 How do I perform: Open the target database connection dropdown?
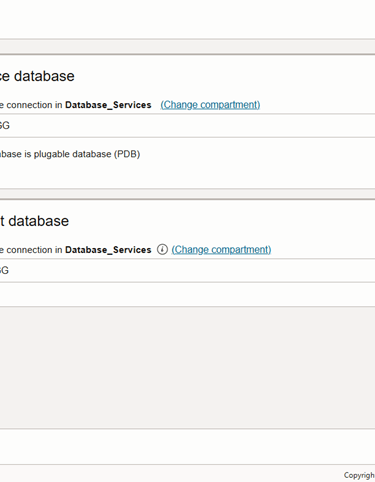point(187,270)
